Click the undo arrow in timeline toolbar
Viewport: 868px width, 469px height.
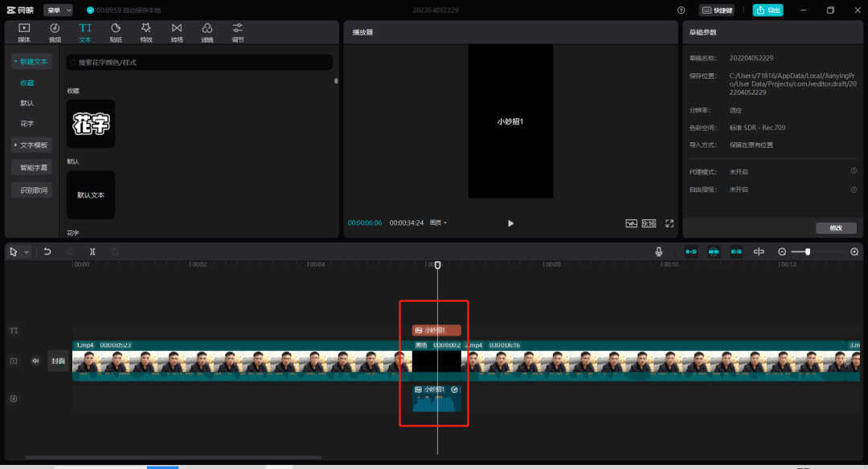47,251
